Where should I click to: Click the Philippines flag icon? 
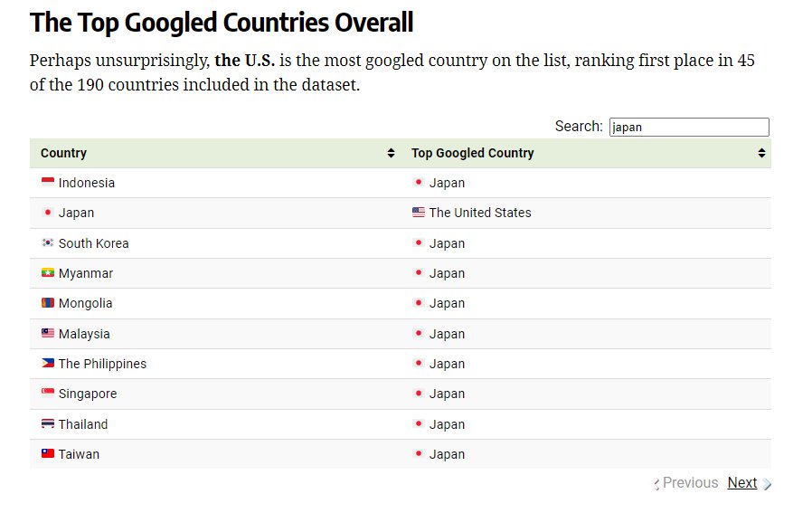pyautogui.click(x=48, y=363)
